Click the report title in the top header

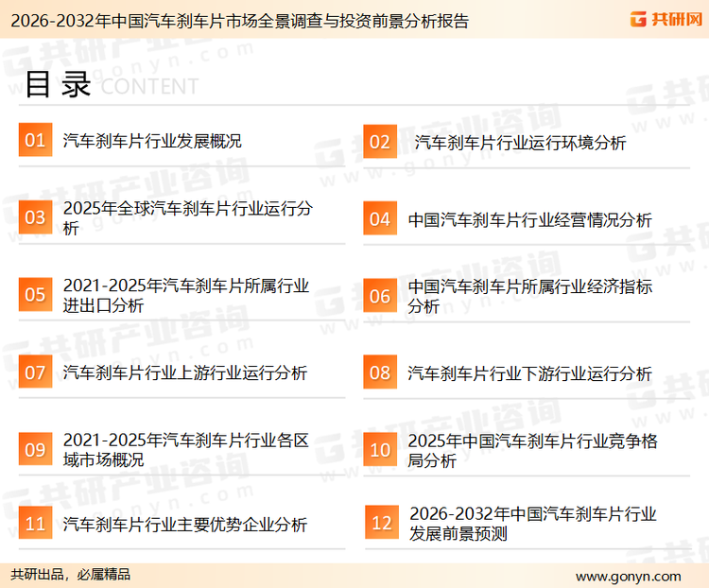click(x=240, y=21)
